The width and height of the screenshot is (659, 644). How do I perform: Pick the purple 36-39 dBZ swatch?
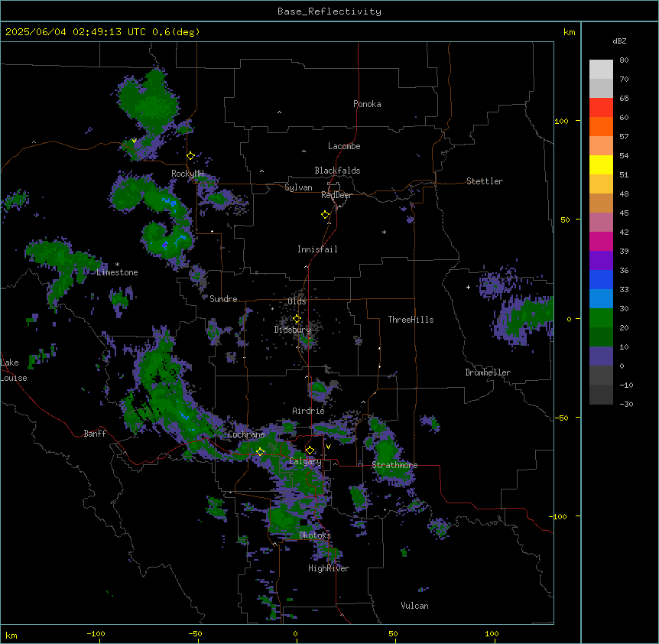(601, 261)
